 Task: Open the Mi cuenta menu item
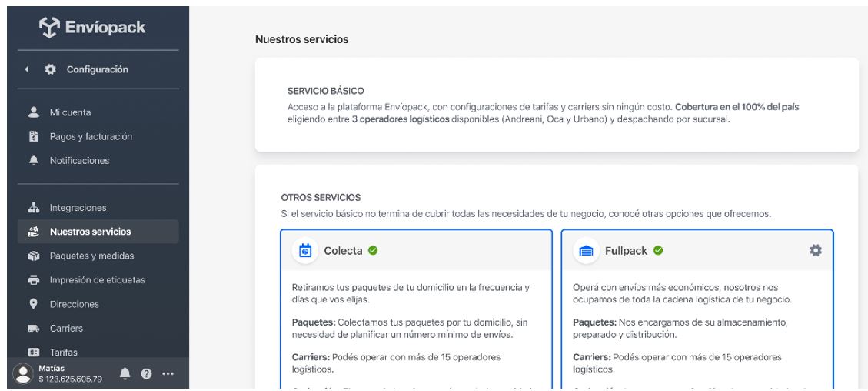98,112
